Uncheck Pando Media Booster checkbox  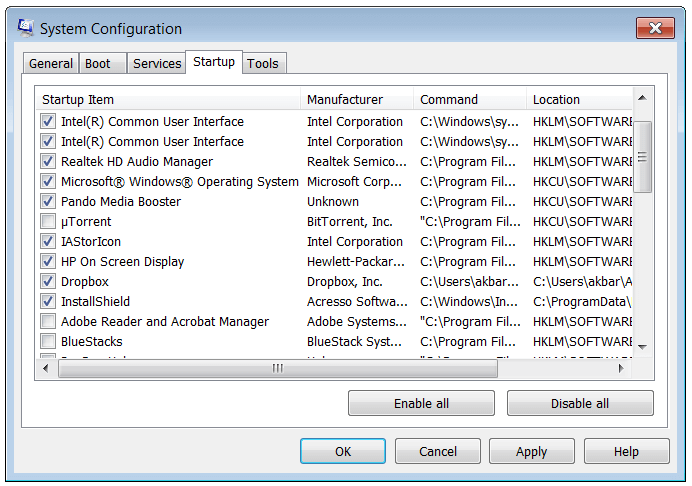coord(48,201)
